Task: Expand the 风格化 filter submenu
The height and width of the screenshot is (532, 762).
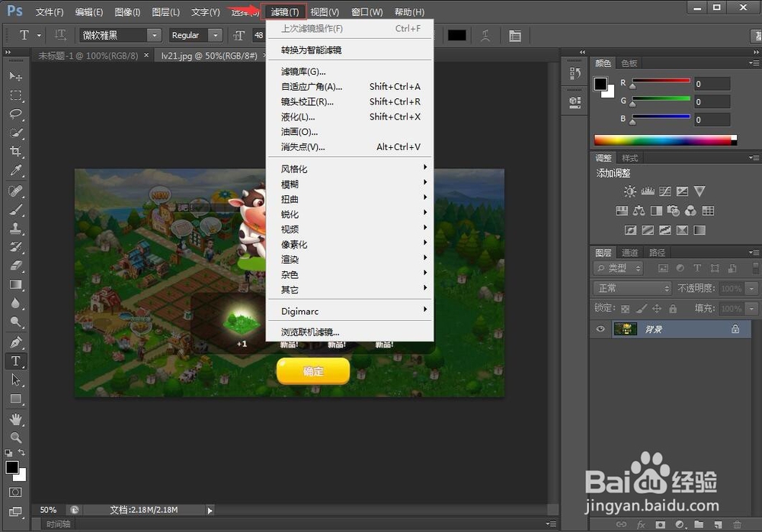Action: pos(350,168)
